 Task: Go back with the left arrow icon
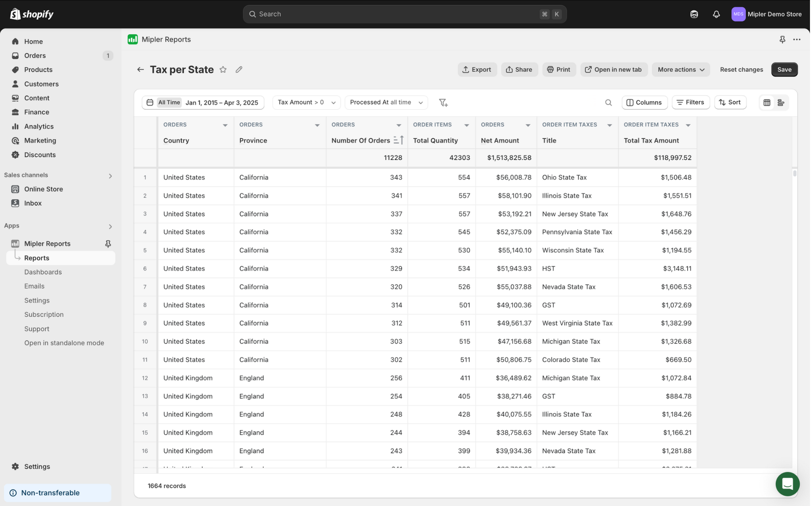141,70
